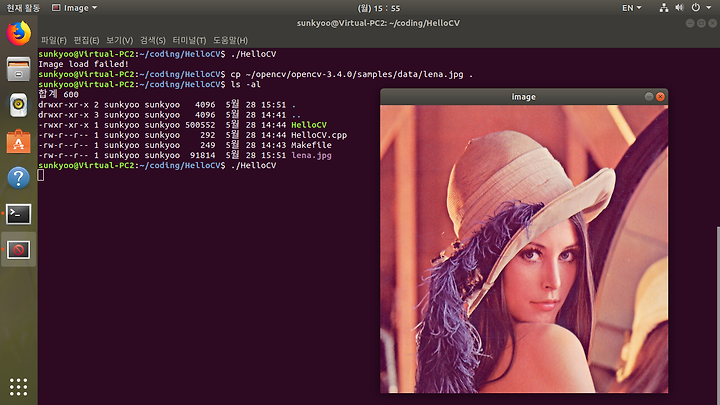The height and width of the screenshot is (405, 720).
Task: Show applications grid icon
Action: click(18, 387)
